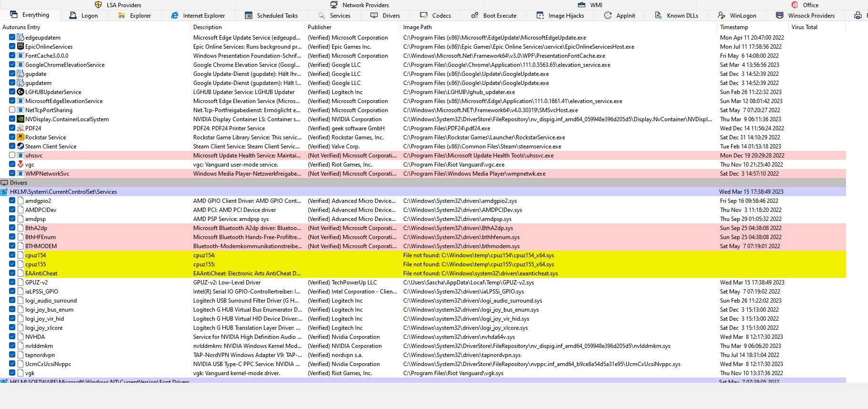Click the WMPNetworkSvc entry icon

[x=21, y=173]
